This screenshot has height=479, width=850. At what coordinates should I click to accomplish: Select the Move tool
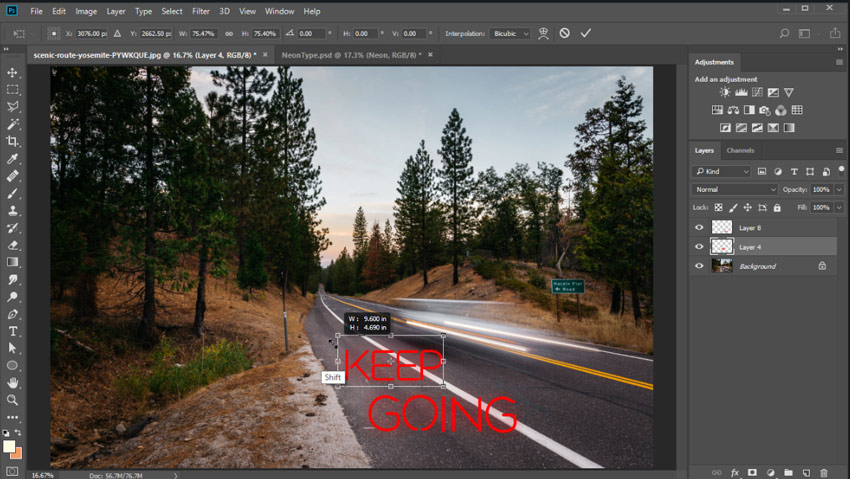tap(12, 73)
